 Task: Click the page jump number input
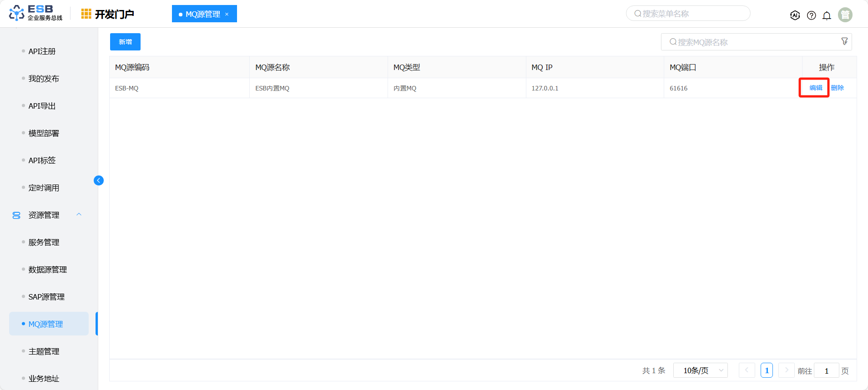(x=826, y=371)
